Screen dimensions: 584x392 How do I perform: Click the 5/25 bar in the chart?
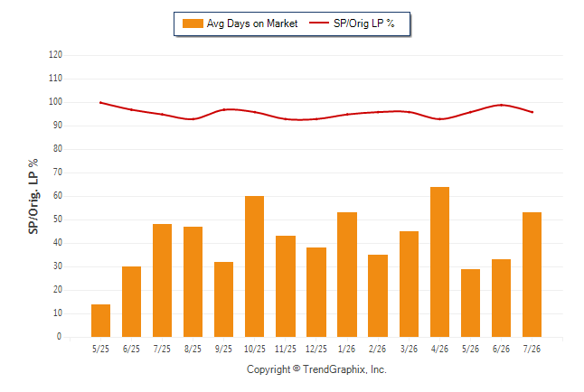coord(100,321)
